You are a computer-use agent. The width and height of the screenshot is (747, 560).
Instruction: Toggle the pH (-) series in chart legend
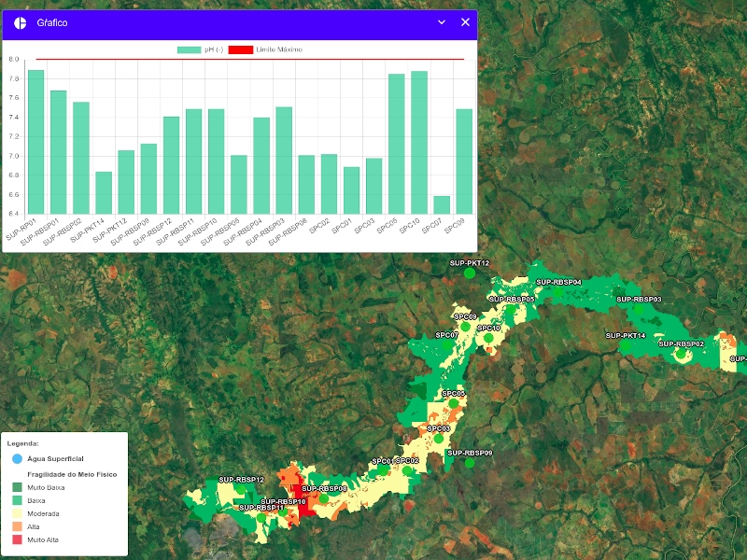coord(202,49)
